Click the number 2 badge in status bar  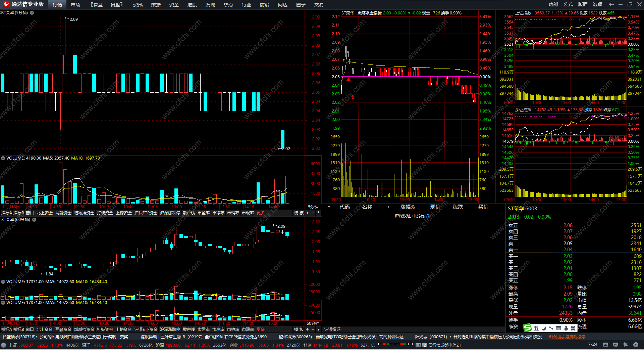tap(425, 345)
